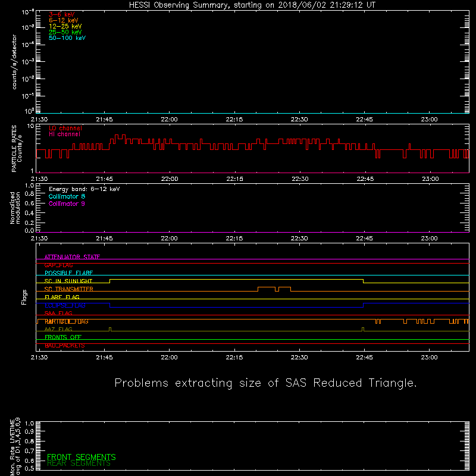Click the olive AAZ_FLAG label
Image resolution: width=476 pixels, height=476 pixels.
58,329
